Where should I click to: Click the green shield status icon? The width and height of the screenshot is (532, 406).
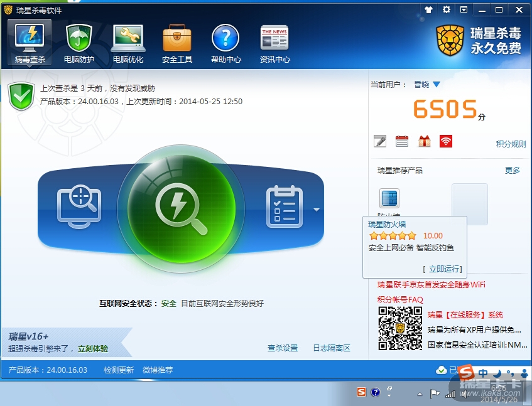pos(21,96)
